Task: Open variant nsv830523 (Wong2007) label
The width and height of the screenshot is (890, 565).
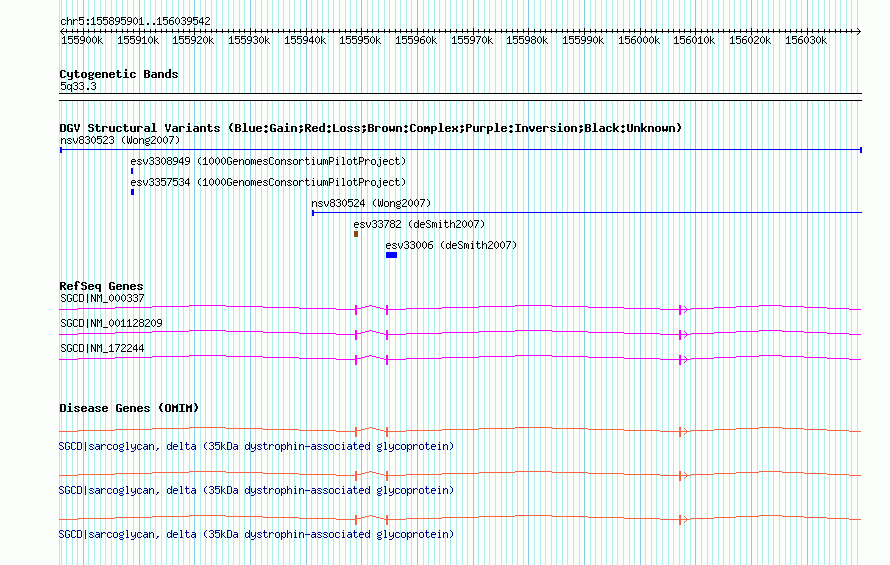Action: point(120,140)
